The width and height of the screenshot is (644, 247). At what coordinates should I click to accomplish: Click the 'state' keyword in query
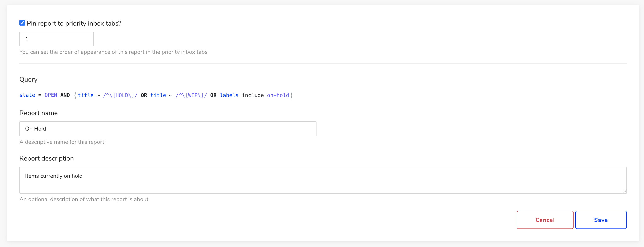(27, 95)
